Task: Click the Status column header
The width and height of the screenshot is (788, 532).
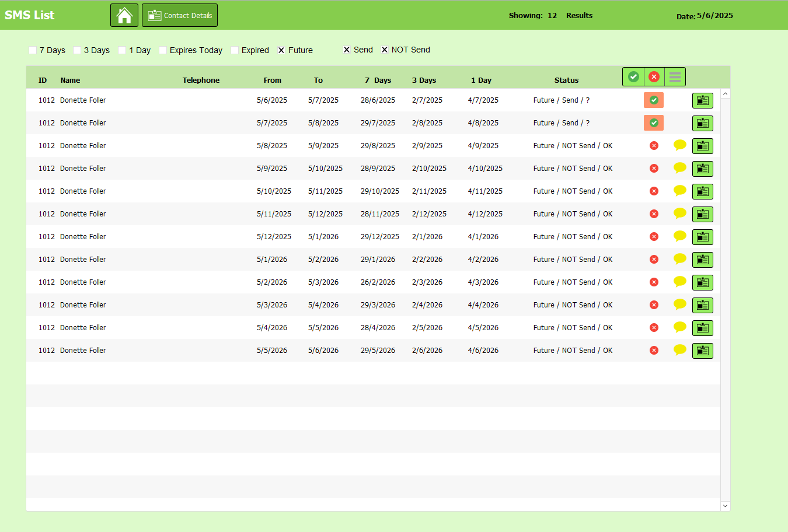Action: (566, 80)
